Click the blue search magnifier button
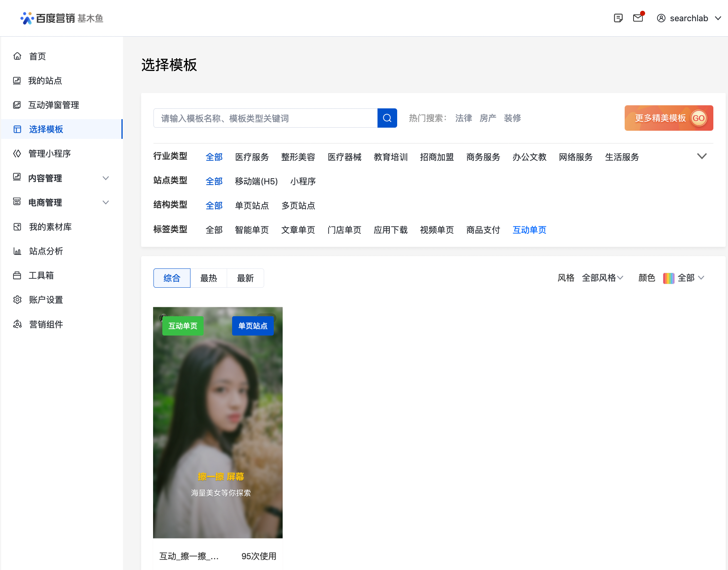The image size is (728, 570). pyautogui.click(x=387, y=118)
